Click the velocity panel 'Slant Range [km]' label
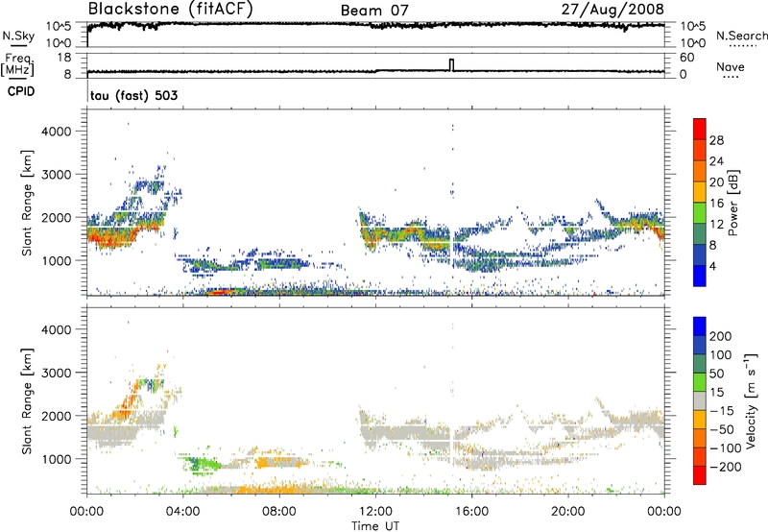 pyautogui.click(x=27, y=401)
